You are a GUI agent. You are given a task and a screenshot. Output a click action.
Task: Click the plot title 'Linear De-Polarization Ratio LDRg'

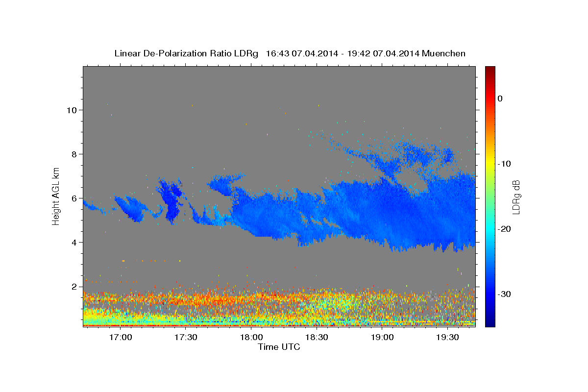point(186,53)
